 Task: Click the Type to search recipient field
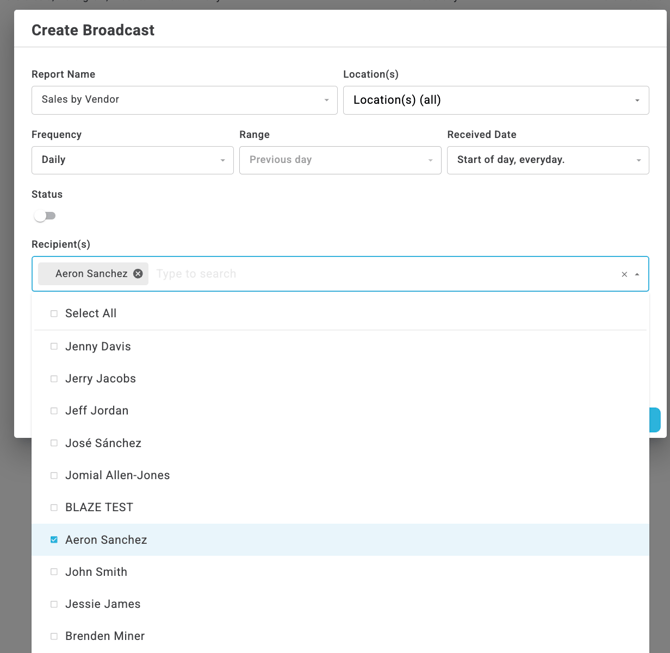tap(380, 274)
